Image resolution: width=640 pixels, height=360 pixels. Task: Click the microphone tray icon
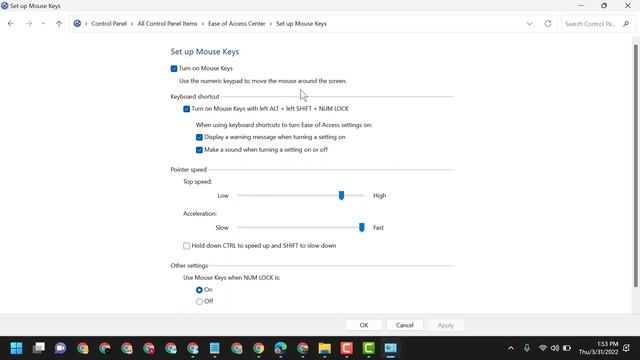[527, 348]
